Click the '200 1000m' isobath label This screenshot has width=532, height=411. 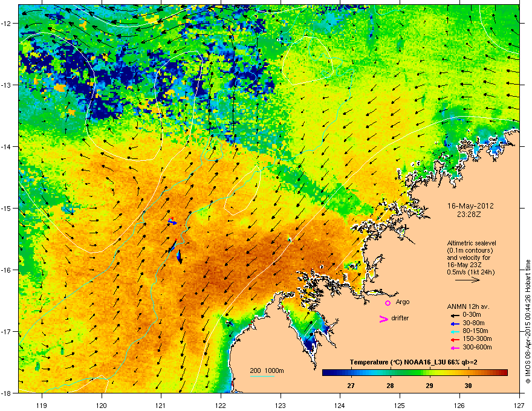(x=267, y=371)
